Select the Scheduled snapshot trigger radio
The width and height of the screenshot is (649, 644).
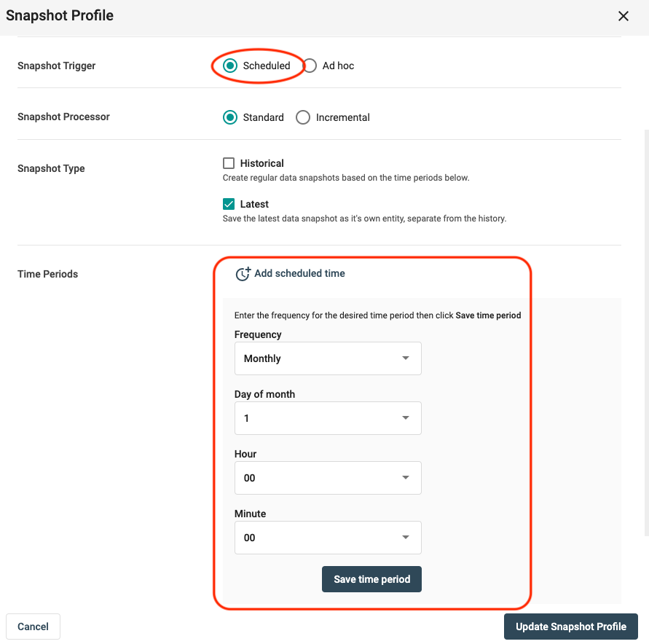click(230, 66)
